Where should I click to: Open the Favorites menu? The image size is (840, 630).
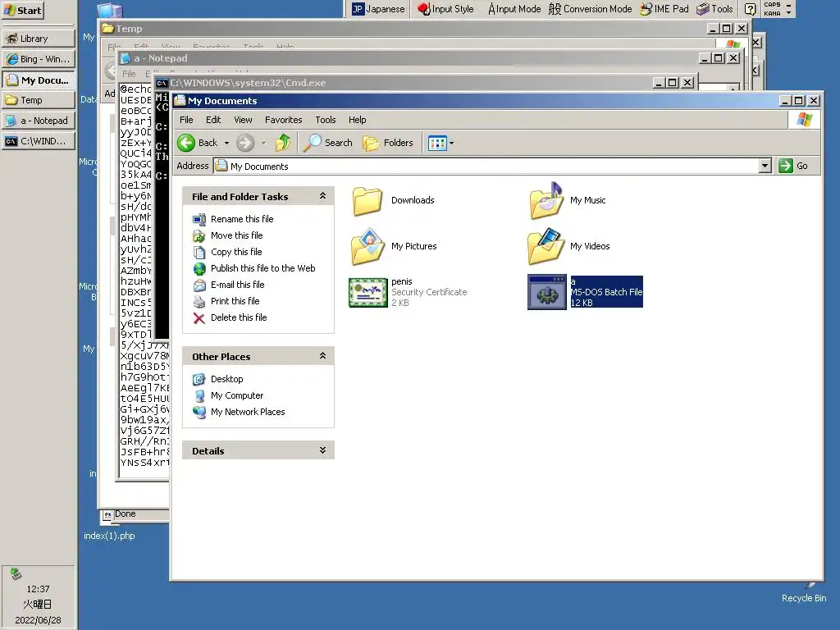283,120
